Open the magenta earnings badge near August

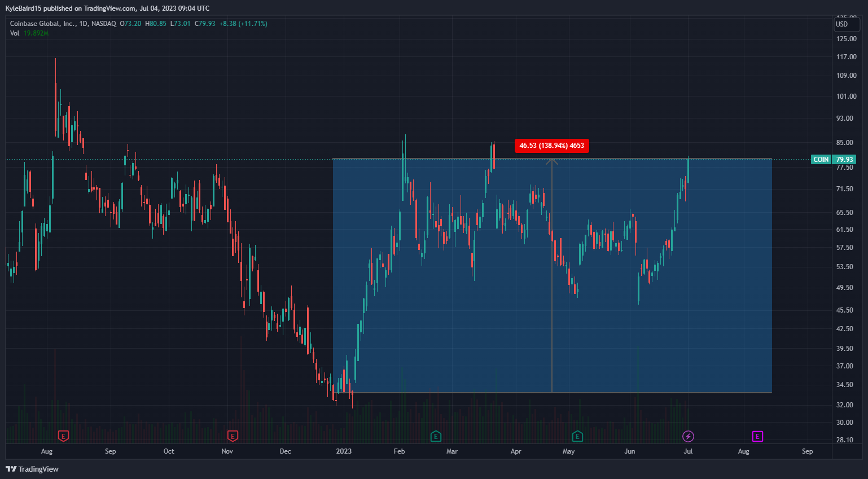click(757, 436)
